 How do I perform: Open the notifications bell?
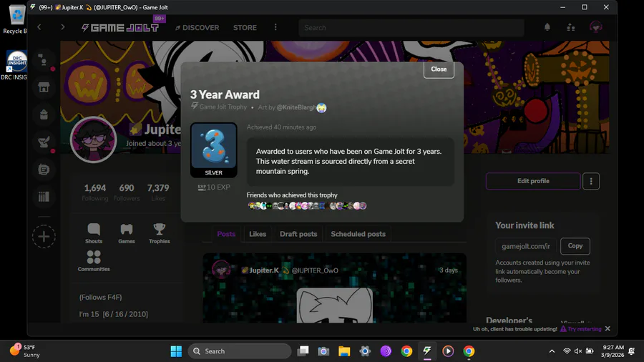[547, 27]
